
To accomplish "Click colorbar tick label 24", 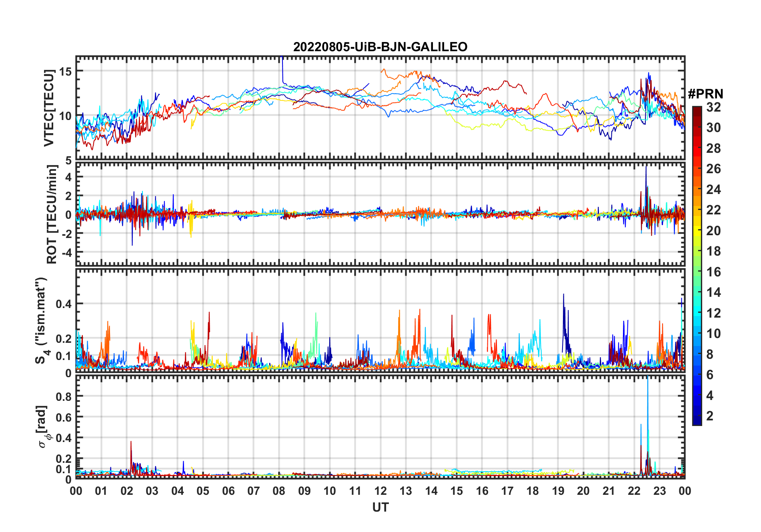I will [713, 189].
